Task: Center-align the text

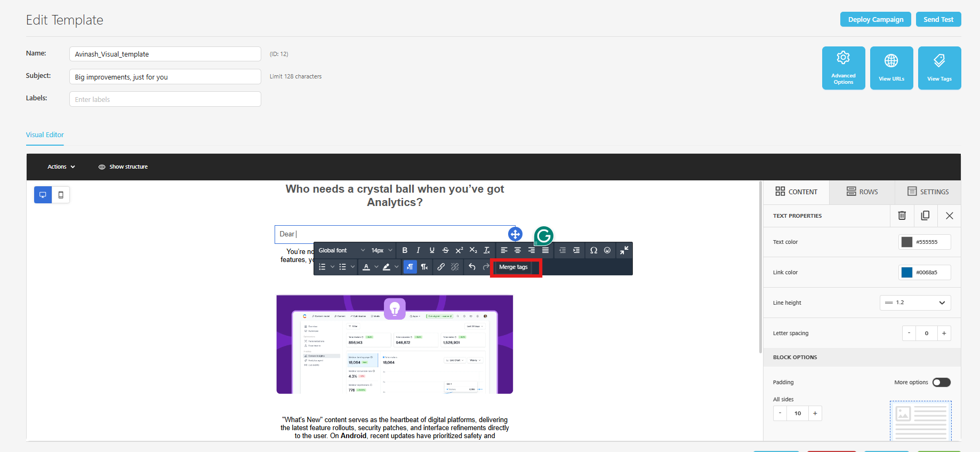Action: click(518, 250)
